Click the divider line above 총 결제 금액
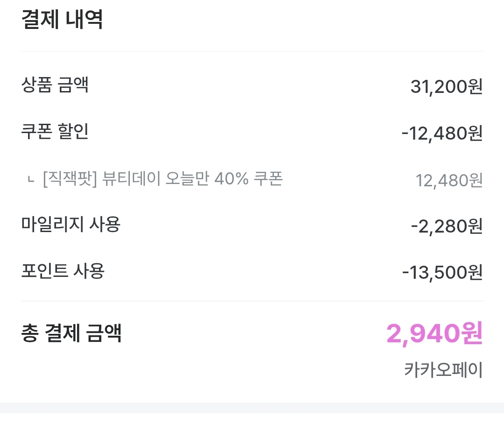This screenshot has width=504, height=431. 252,301
